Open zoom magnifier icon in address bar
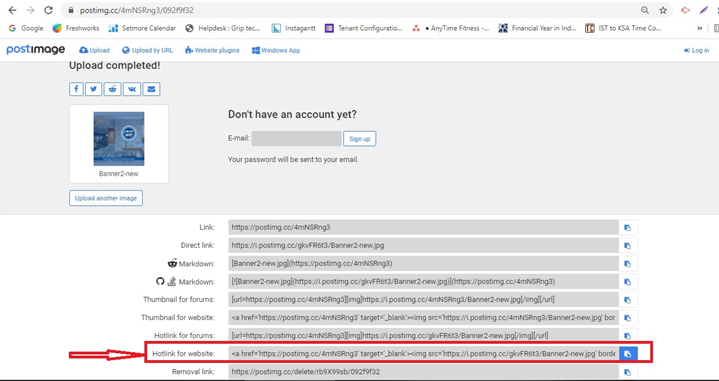Image resolution: width=719 pixels, height=381 pixels. pyautogui.click(x=645, y=10)
